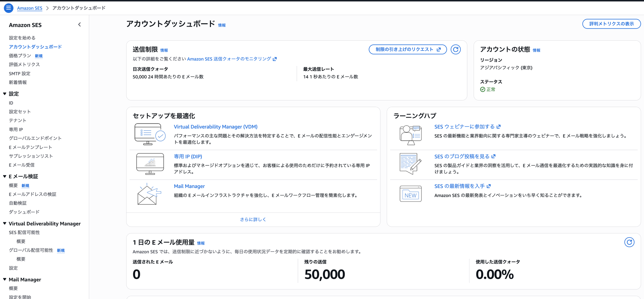Screen dimensions: 644x299
Task: Open 価格プラン in the sidebar
Action: pos(20,56)
